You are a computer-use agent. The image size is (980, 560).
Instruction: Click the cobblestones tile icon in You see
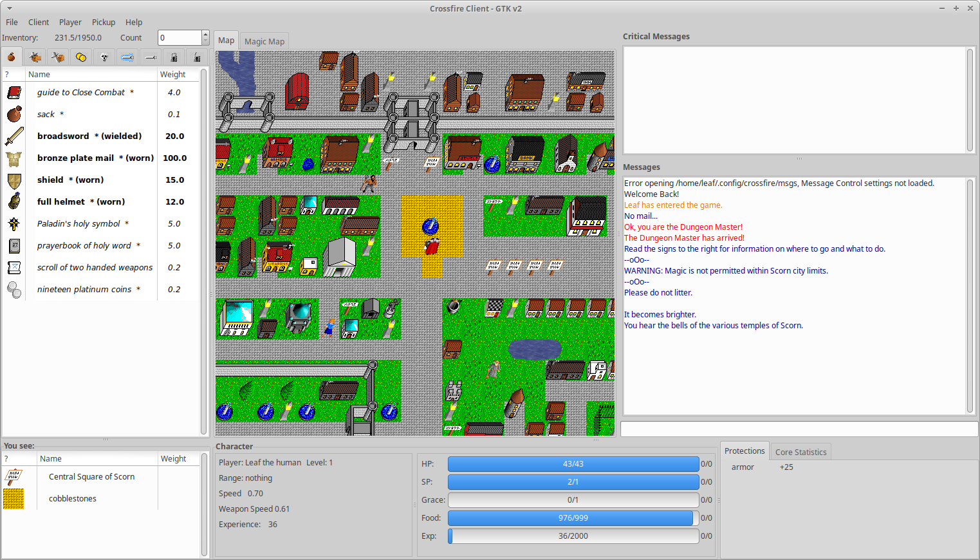(x=14, y=499)
